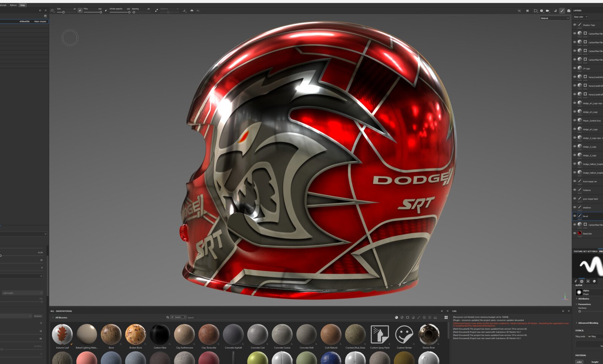Open falloff curve icon dropdown in toolbar
The width and height of the screenshot is (603, 364).
(185, 11)
